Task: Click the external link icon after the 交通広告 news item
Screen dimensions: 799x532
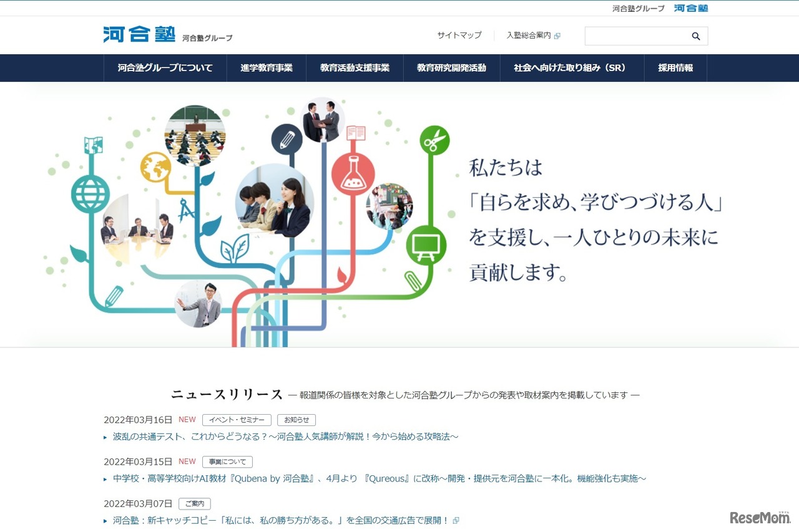Action: (x=455, y=520)
